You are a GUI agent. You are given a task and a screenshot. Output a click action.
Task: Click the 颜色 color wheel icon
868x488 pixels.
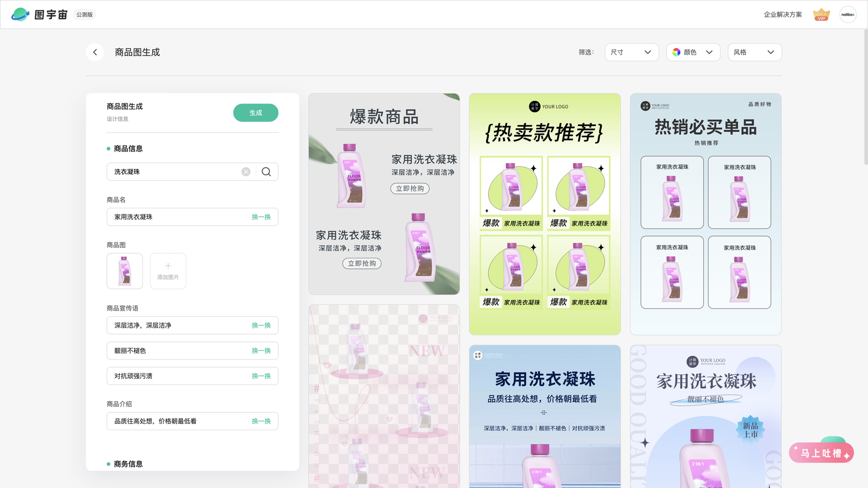[676, 52]
